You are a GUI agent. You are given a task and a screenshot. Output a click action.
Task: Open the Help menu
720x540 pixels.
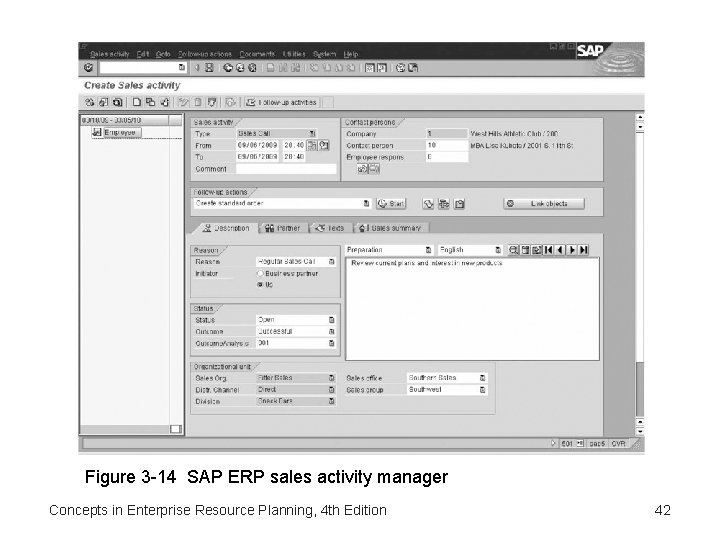[351, 54]
